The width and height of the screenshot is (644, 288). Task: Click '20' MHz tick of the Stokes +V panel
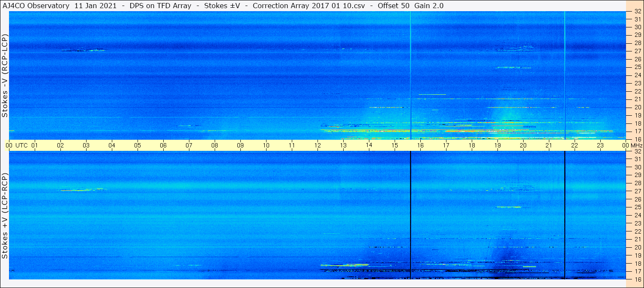click(x=637, y=247)
